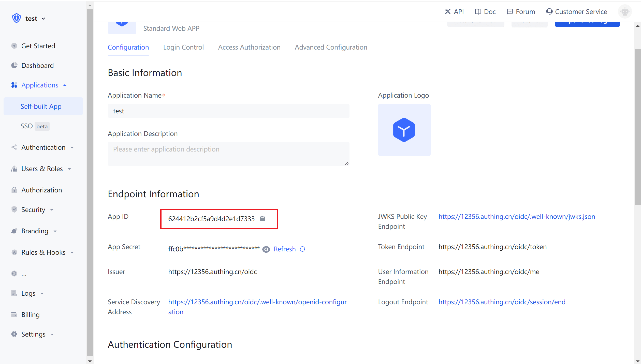
Task: Reveal App Secret with eye icon
Action: click(x=266, y=249)
